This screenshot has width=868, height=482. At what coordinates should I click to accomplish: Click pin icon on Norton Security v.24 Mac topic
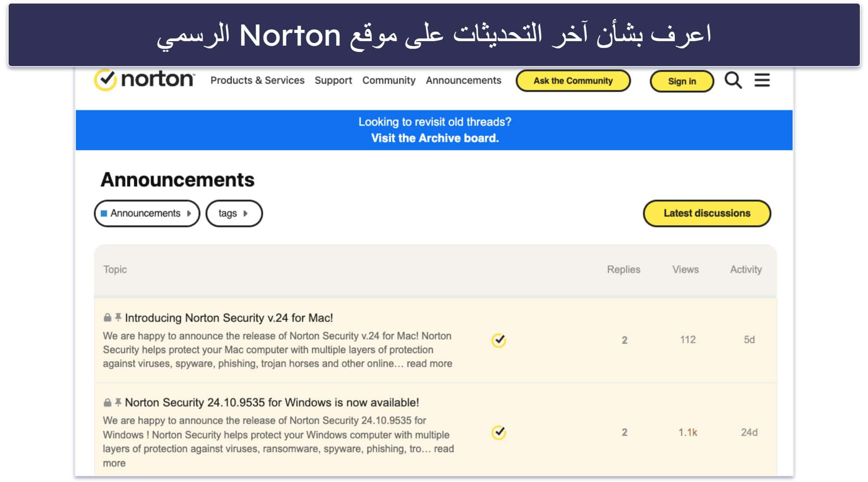click(x=118, y=317)
